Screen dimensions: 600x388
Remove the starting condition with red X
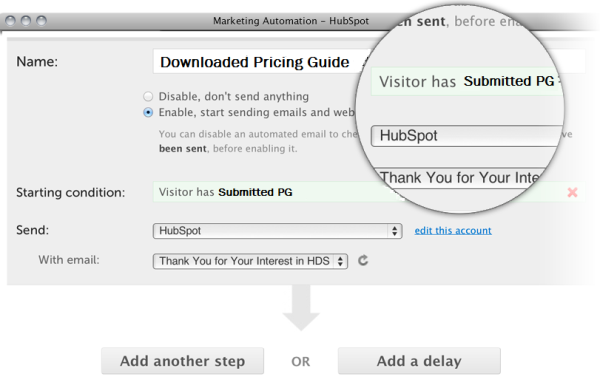coord(572,192)
